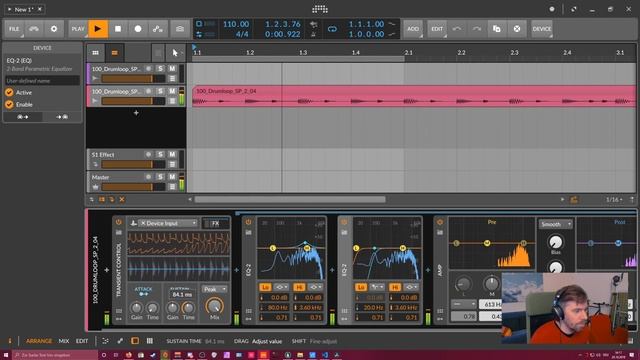This screenshot has width=640, height=360.
Task: Toggle power on second EQ-2 device
Action: coord(344,222)
